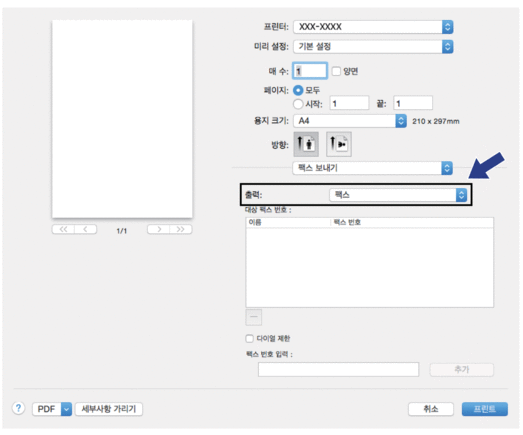Go to first preview page
The width and height of the screenshot is (523, 435).
pyautogui.click(x=63, y=229)
